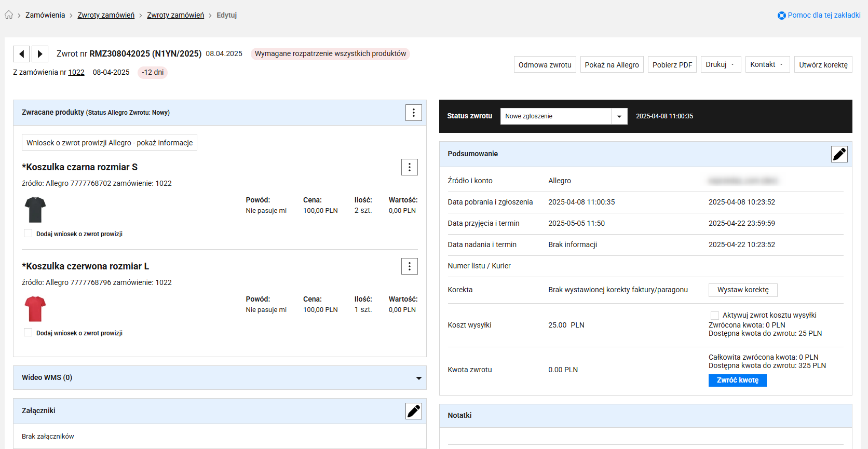Click the 2 szt. quantity of black shirt
Viewport: 868px width, 449px height.
tap(363, 211)
